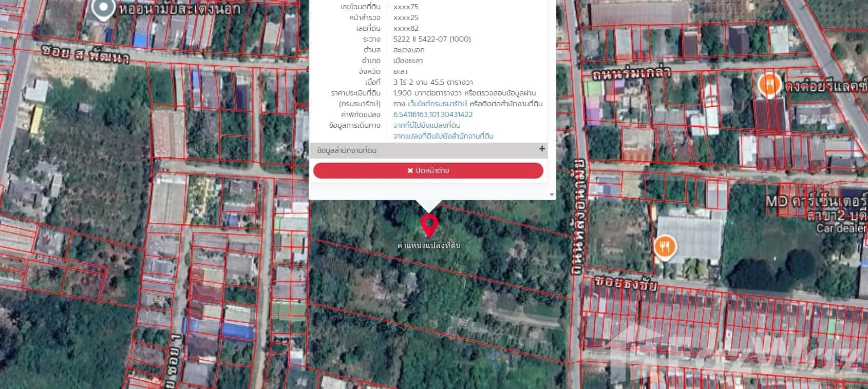Open จากที่นี่ไปยังแปลงที่ดิน directions link
The image size is (868, 389).
pos(426,125)
